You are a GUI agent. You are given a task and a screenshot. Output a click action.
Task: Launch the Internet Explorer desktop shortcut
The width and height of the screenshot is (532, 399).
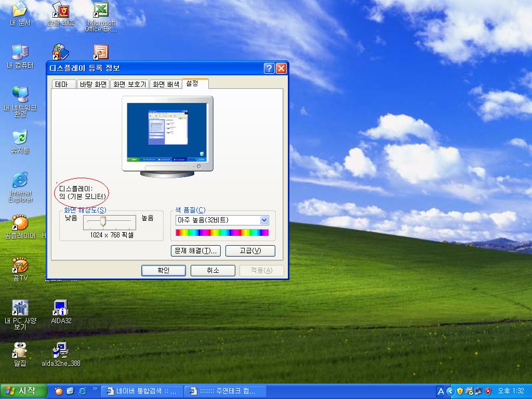click(x=20, y=181)
